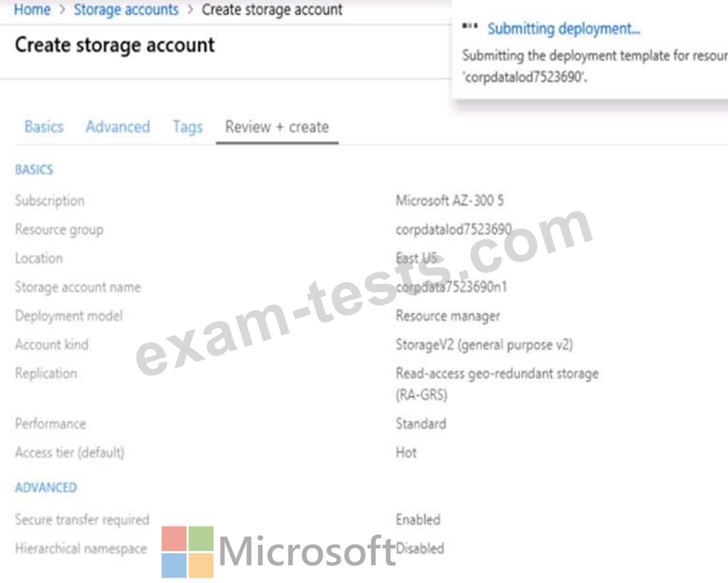Select the Tags tab
The image size is (728, 583).
tap(187, 127)
